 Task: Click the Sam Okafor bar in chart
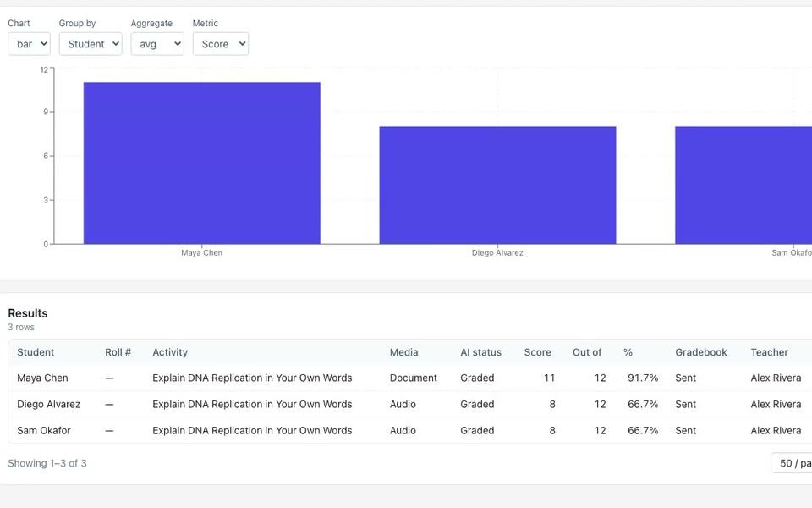tap(743, 185)
